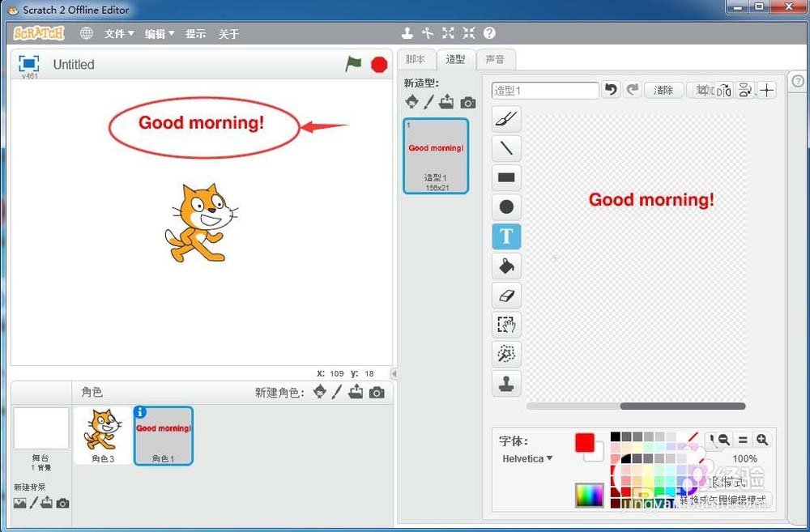Stop the project with red stop sign
810x532 pixels.
[x=379, y=65]
